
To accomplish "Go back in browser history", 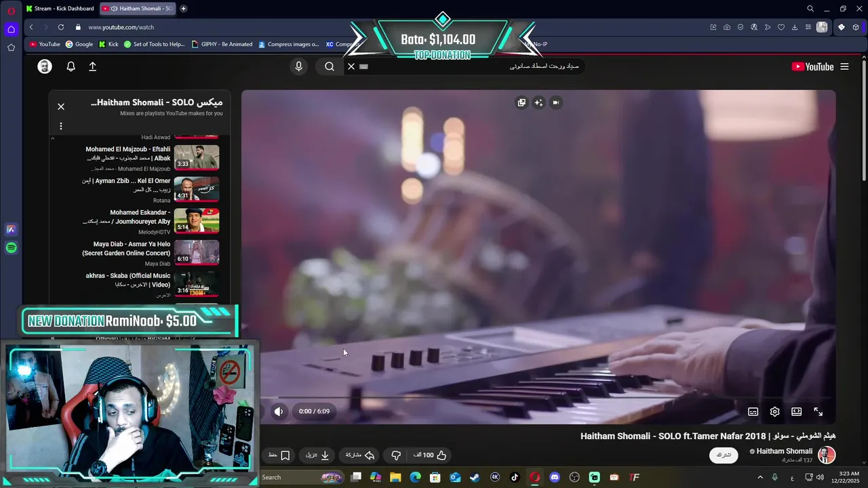I will point(31,27).
